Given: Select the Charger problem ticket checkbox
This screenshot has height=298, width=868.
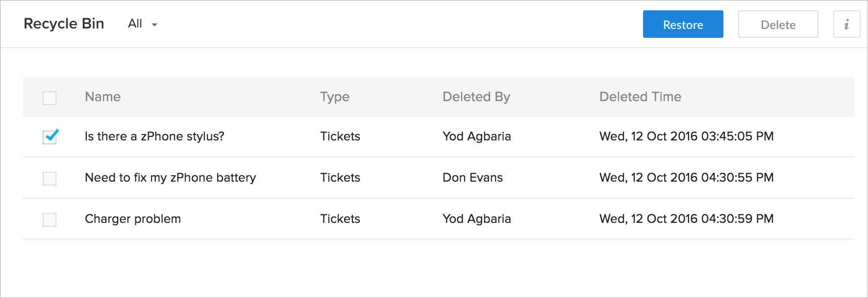Looking at the screenshot, I should click(50, 219).
